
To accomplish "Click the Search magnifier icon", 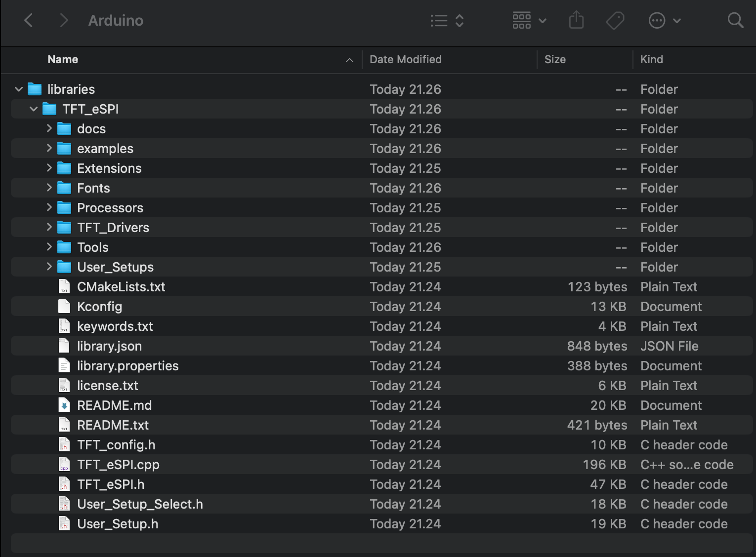I will (735, 20).
